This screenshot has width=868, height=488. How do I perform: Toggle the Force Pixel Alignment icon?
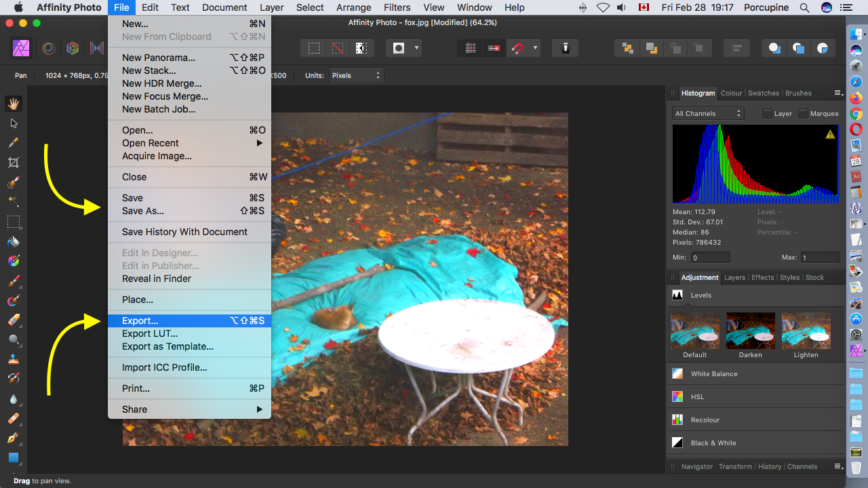pyautogui.click(x=471, y=48)
